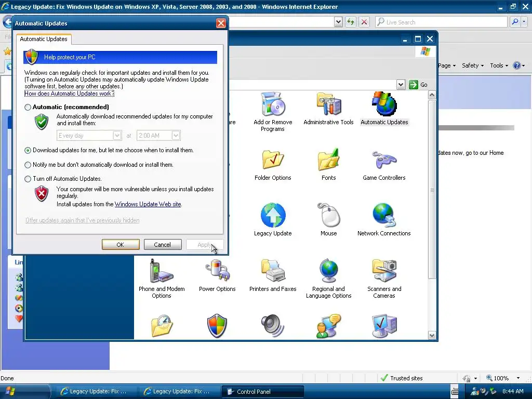Open the scheduled tasks clock folder icon

tap(162, 326)
